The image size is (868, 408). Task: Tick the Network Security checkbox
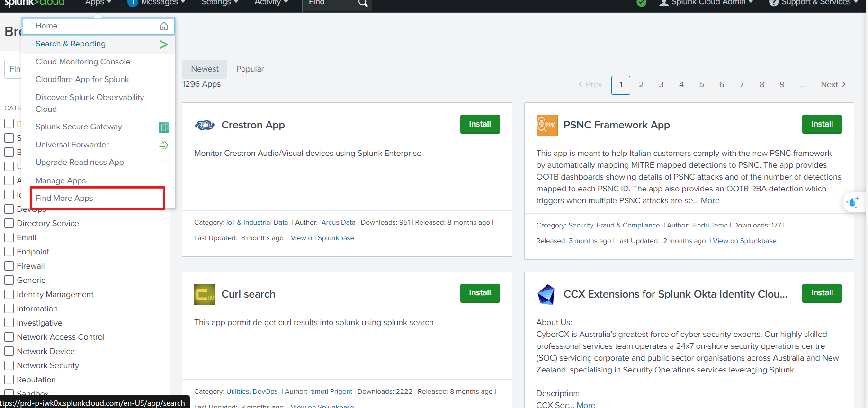pos(9,365)
